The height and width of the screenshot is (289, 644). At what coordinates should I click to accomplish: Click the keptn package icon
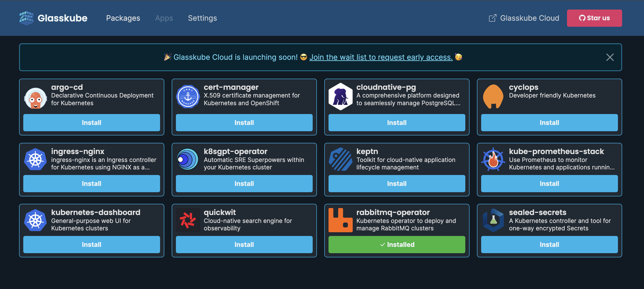pyautogui.click(x=341, y=159)
